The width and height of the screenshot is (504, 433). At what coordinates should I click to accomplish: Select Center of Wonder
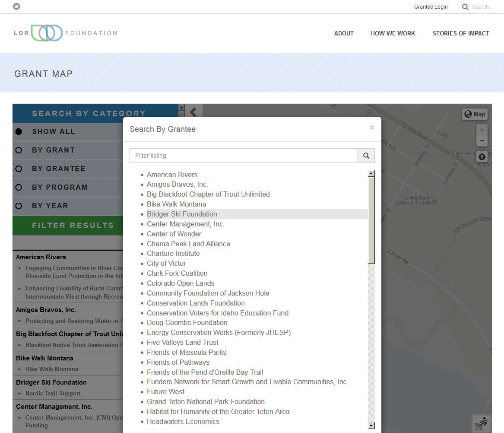pos(174,234)
